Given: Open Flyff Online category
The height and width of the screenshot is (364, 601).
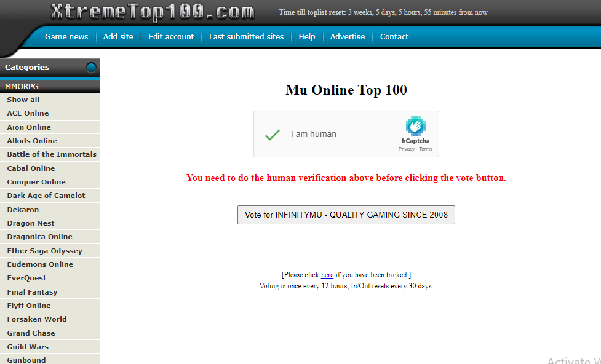Looking at the screenshot, I should point(50,306).
